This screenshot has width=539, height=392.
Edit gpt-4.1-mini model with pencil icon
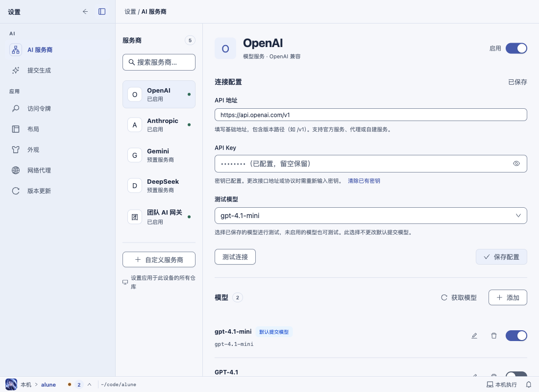coord(474,336)
